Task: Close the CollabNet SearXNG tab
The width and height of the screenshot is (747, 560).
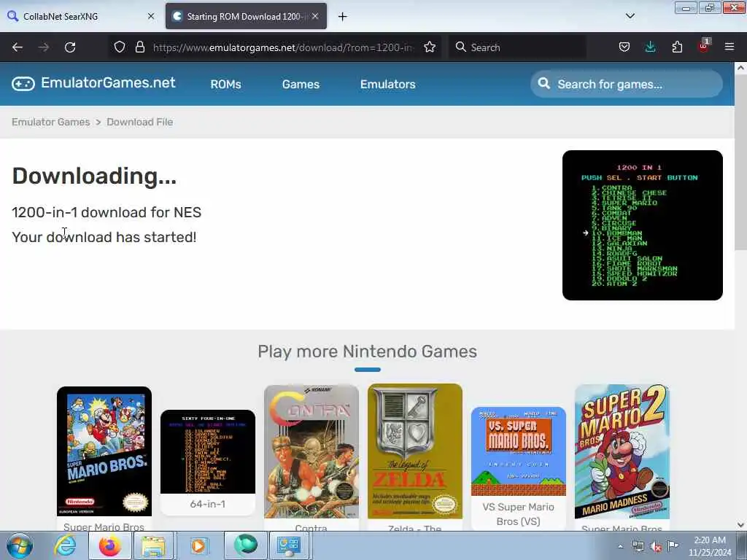Action: pos(151,16)
